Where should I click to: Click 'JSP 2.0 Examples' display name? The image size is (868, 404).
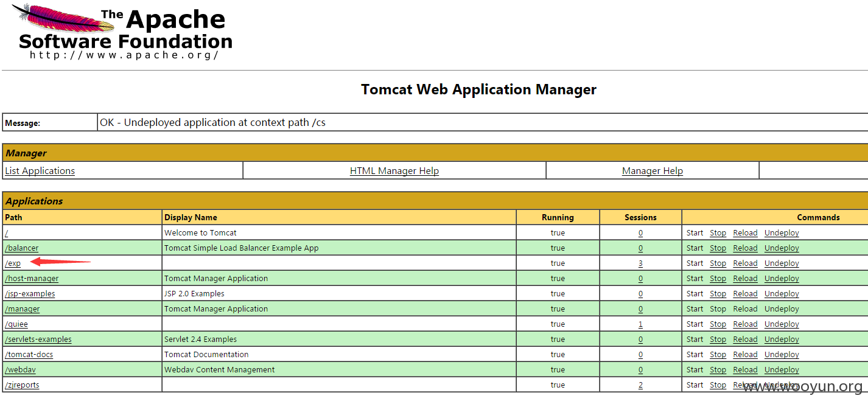(x=194, y=294)
